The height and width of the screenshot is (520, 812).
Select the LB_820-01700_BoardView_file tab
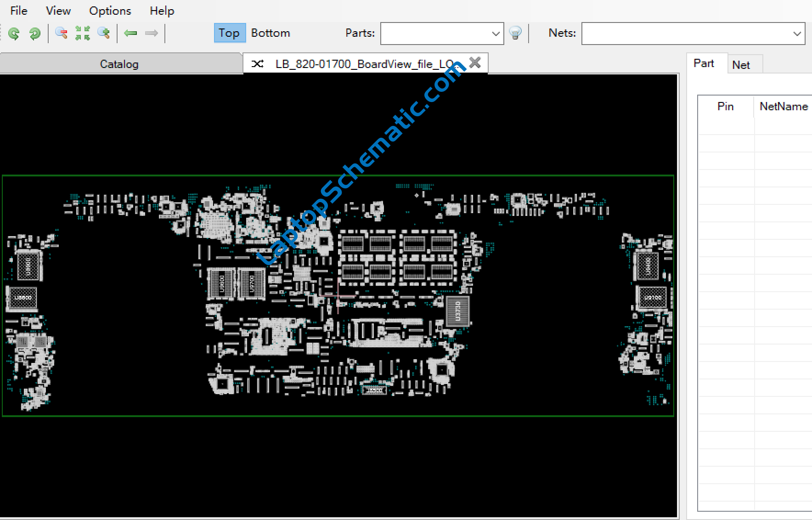[x=365, y=64]
